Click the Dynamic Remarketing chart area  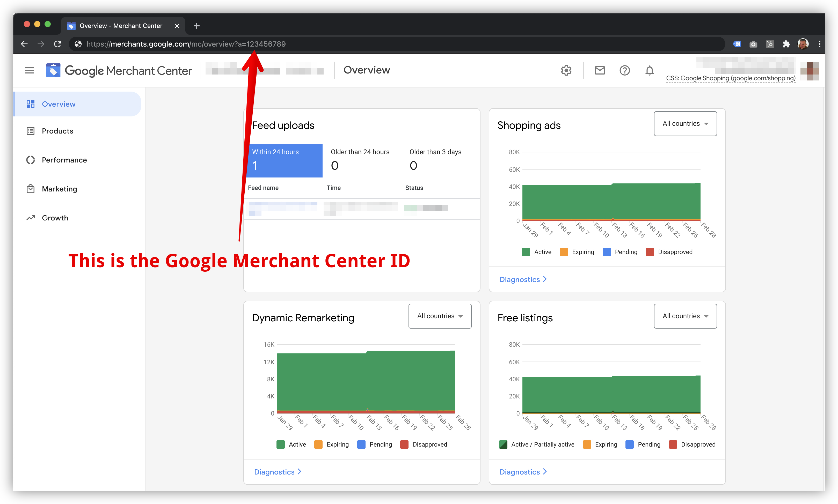point(366,379)
